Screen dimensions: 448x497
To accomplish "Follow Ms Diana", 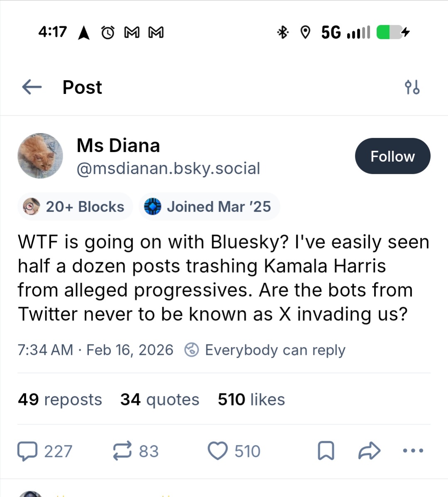I will click(392, 156).
